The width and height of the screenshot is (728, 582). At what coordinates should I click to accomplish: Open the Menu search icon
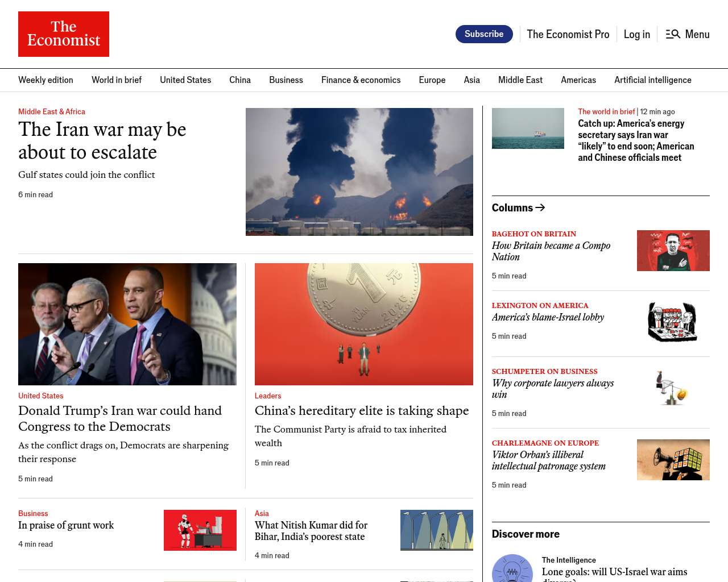click(673, 34)
